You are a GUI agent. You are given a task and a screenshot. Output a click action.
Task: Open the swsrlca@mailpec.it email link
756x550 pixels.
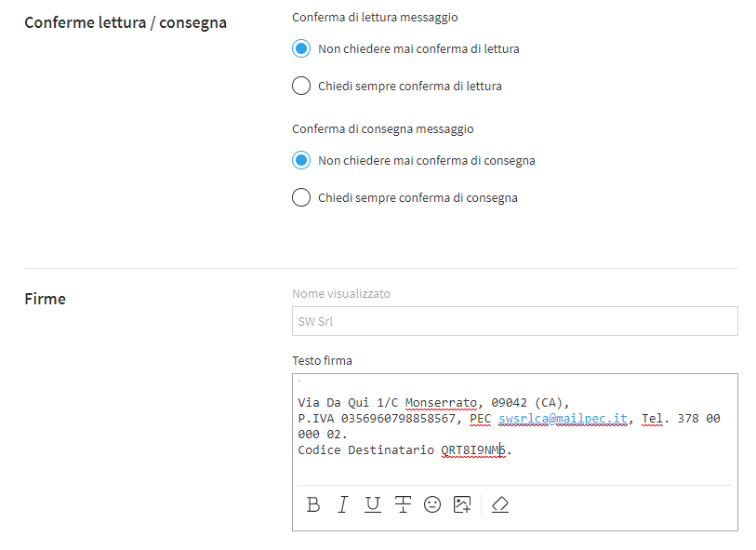pos(563,419)
